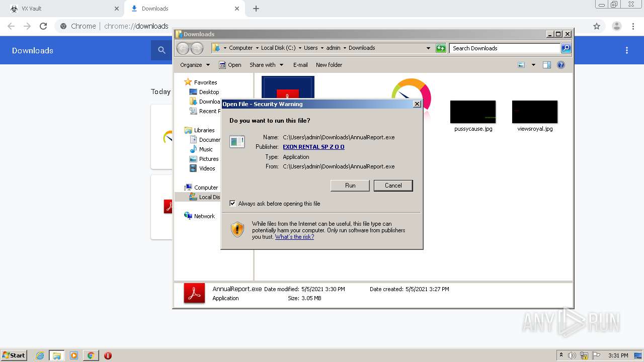Click admin in the address breadcrumb
The width and height of the screenshot is (644, 362).
[333, 48]
